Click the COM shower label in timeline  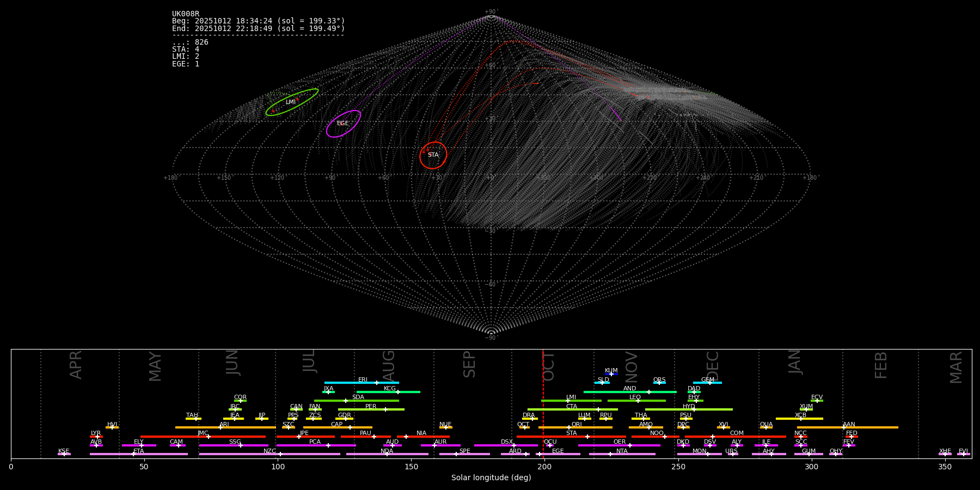737,433
